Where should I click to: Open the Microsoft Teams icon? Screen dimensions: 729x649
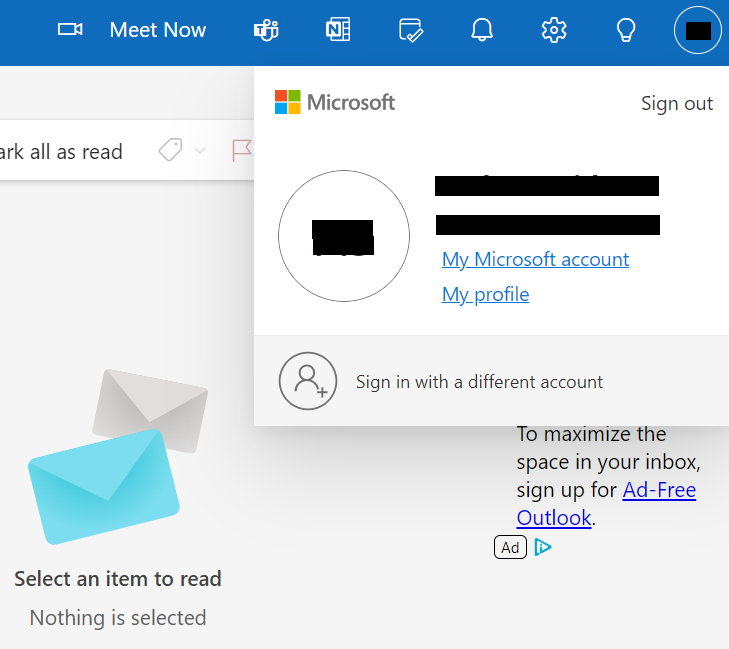266,30
